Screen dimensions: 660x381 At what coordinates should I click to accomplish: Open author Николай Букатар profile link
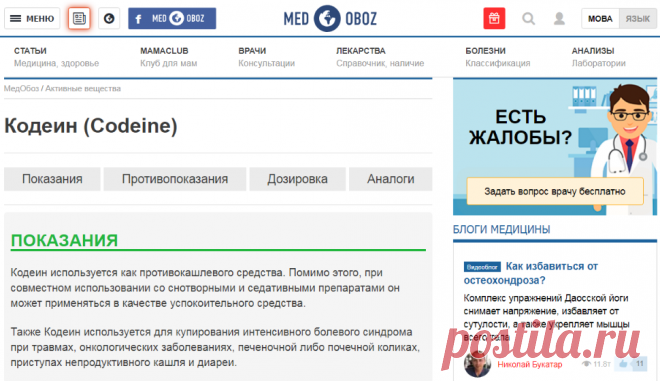(x=530, y=364)
